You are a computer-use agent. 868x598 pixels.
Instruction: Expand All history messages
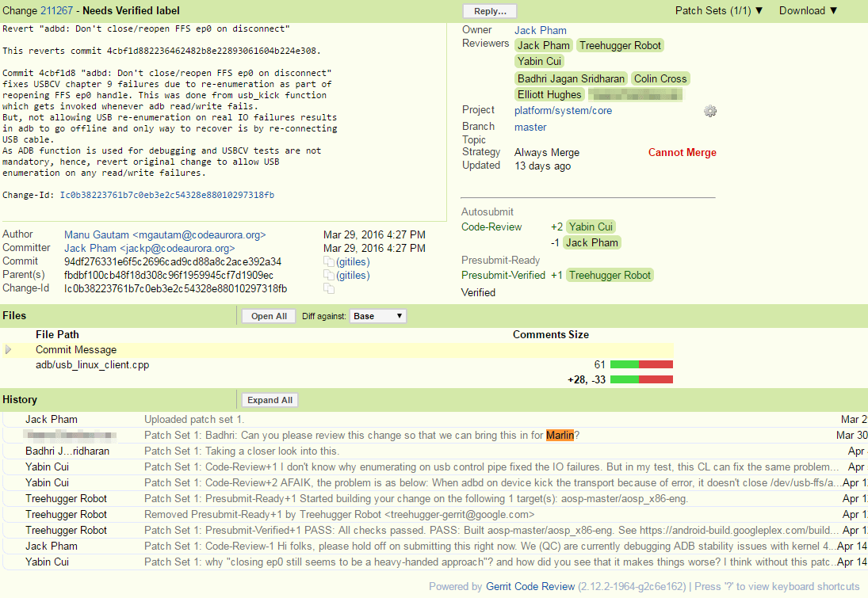(269, 400)
